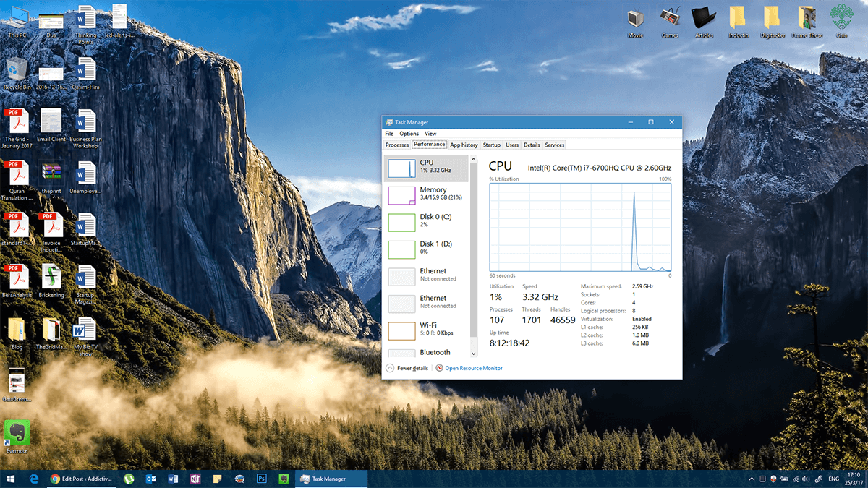
Task: Click the CPU utilization graph area
Action: click(x=580, y=226)
